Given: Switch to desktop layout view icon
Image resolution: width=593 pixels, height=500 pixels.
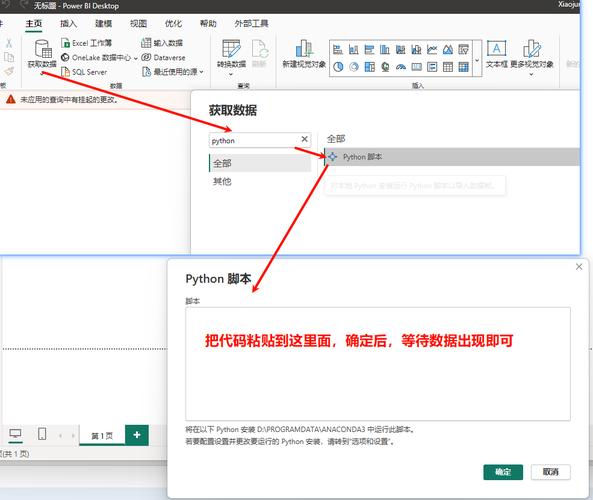Looking at the screenshot, I should click(x=15, y=434).
